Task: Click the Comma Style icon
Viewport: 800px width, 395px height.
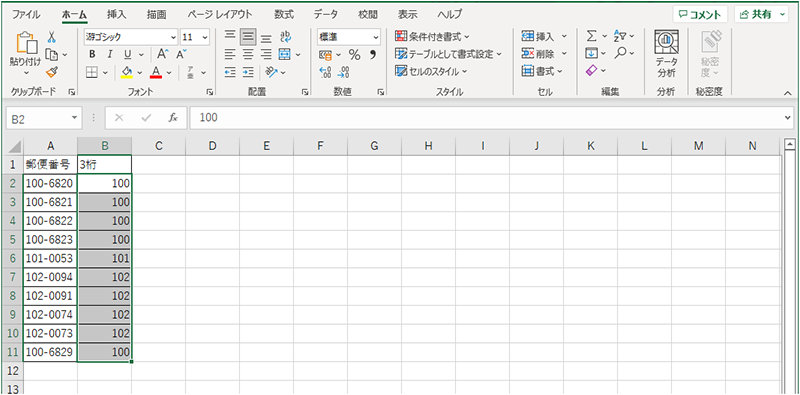Action: point(372,55)
